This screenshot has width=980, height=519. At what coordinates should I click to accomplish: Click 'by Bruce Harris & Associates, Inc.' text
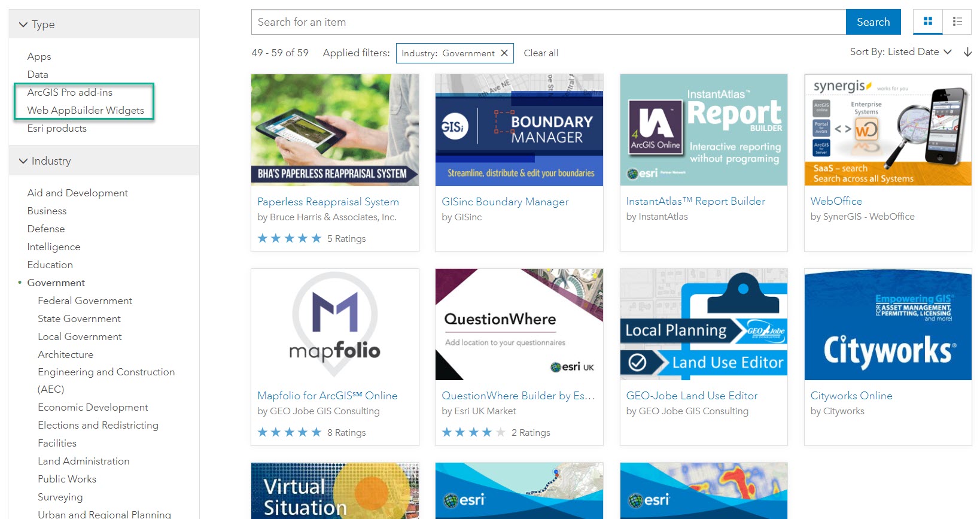click(x=327, y=217)
